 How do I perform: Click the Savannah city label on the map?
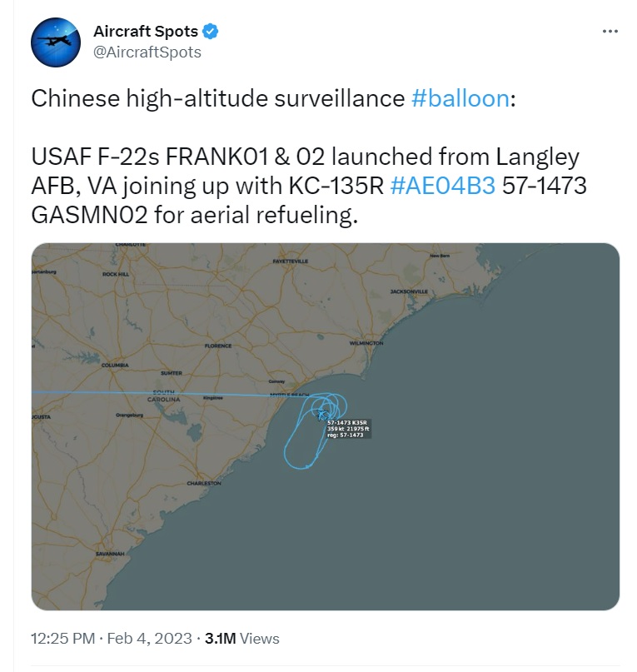coord(110,554)
